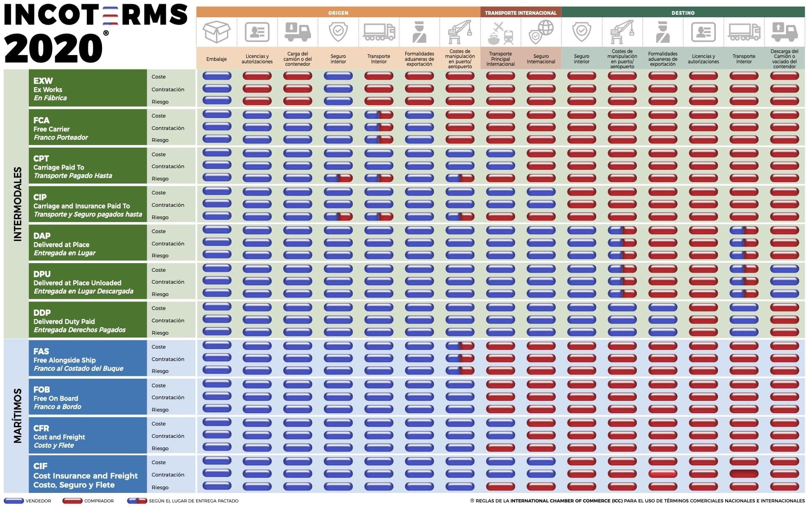
Task: Click the Embalaje column heading
Action: pos(217,59)
